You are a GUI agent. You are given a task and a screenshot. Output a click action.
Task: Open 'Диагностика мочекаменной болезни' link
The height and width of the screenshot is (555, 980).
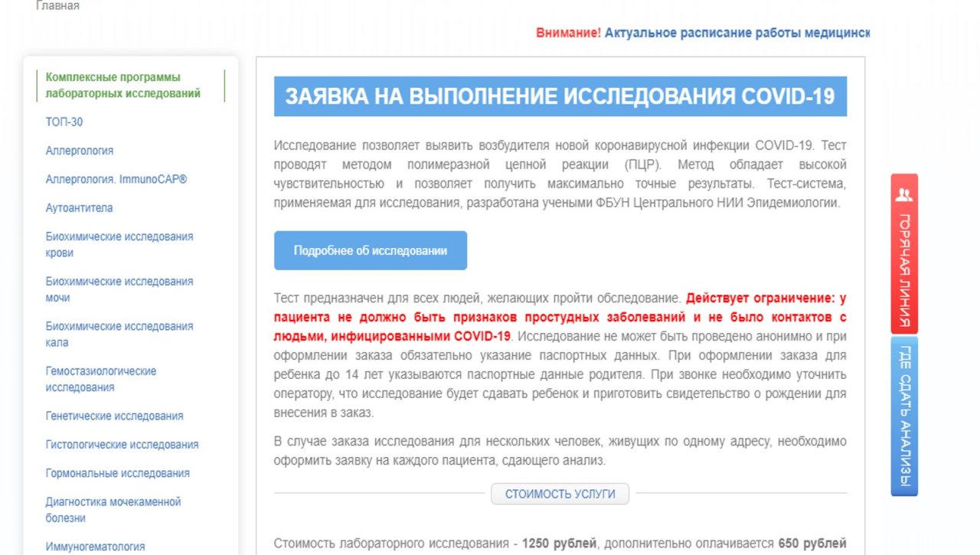pyautogui.click(x=113, y=510)
